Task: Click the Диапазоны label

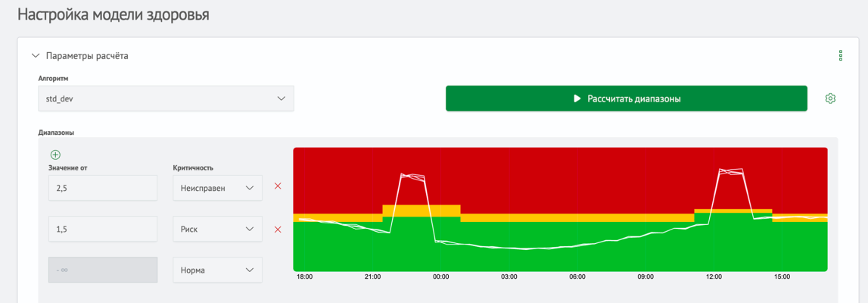Action: pyautogui.click(x=56, y=133)
